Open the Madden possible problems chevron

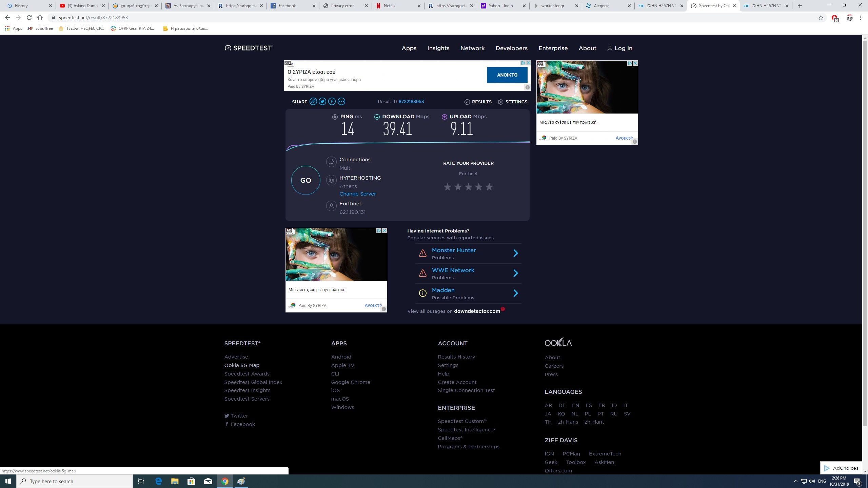point(515,293)
